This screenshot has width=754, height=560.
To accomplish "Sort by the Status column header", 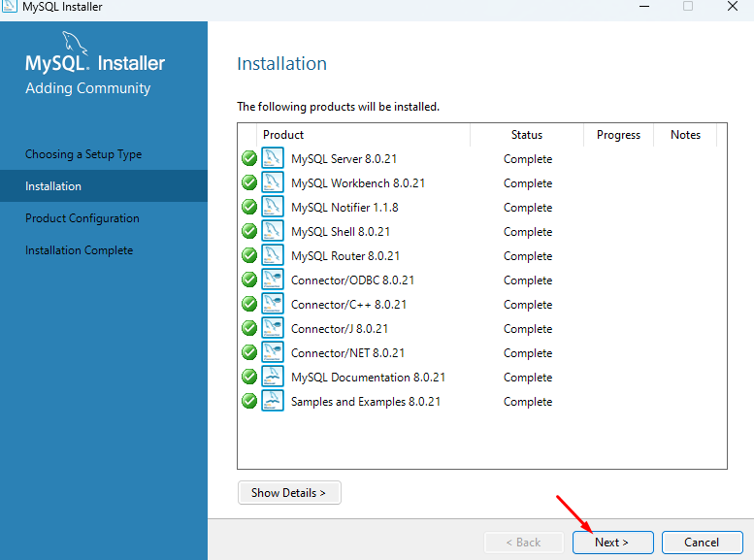I will click(527, 135).
